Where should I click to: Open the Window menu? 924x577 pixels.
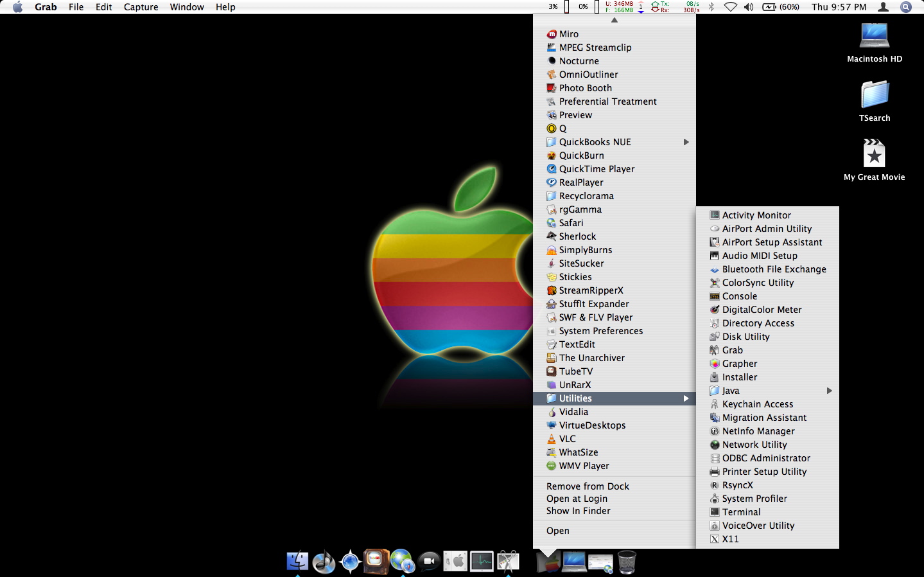pos(187,7)
